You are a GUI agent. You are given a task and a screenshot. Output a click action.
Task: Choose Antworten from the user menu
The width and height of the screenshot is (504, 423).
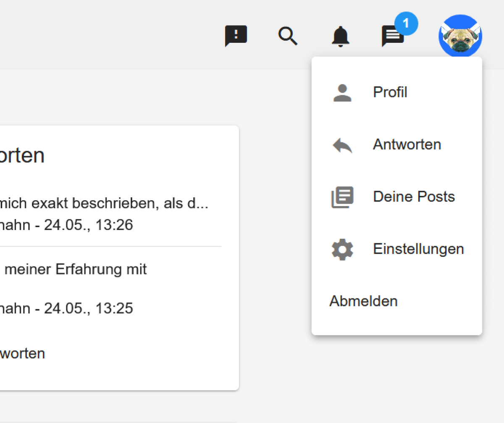pyautogui.click(x=407, y=145)
